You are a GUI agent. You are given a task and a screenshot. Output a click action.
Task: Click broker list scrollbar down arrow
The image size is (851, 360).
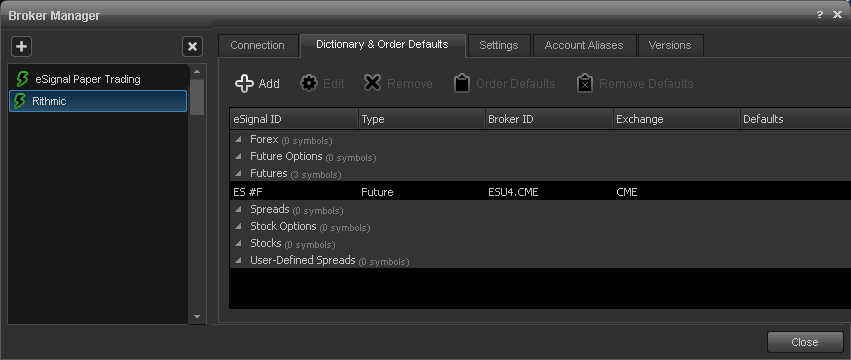[196, 317]
